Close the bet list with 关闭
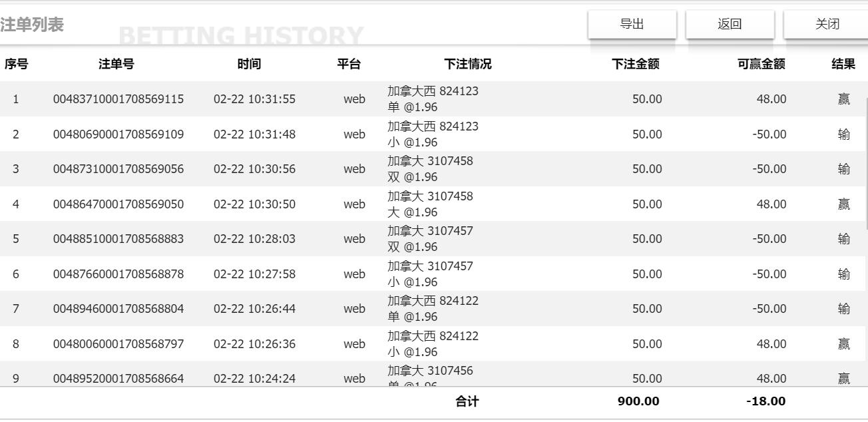This screenshot has height=422, width=868. tap(827, 25)
